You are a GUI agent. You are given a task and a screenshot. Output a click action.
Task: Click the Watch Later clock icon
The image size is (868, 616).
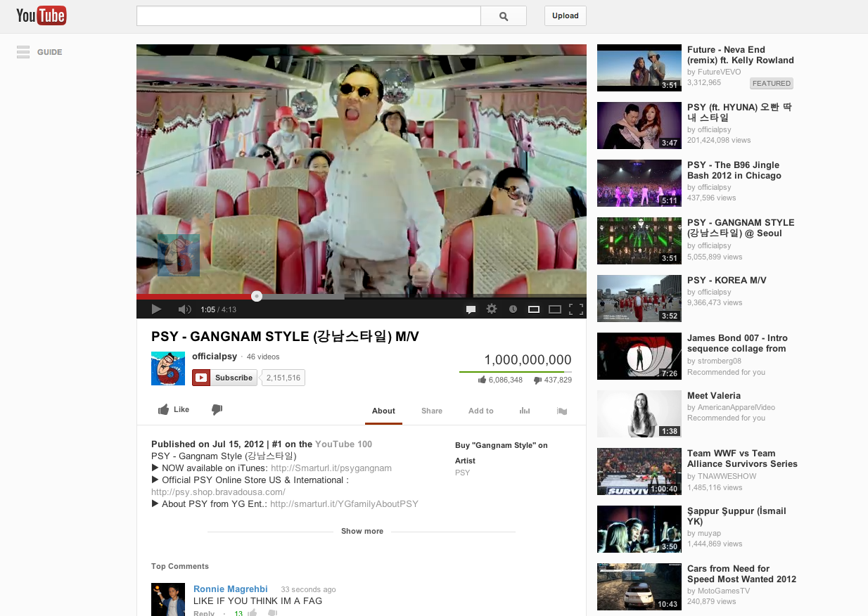tap(513, 309)
